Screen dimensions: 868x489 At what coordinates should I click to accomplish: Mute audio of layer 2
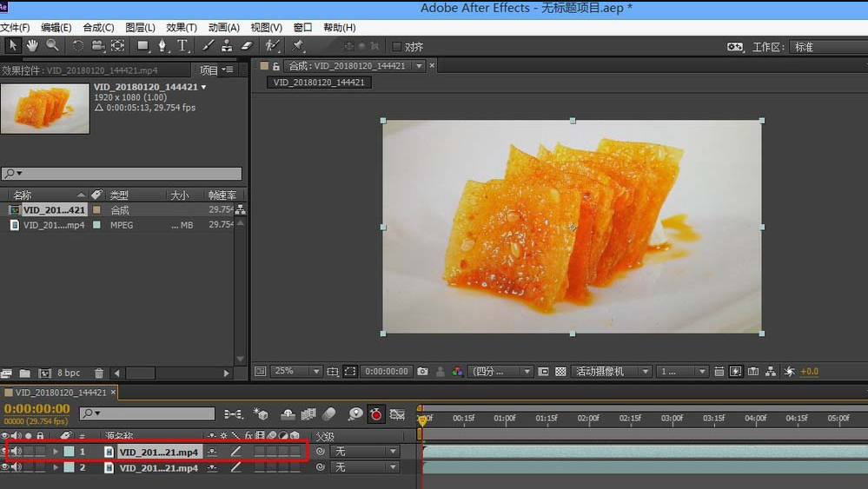click(17, 468)
